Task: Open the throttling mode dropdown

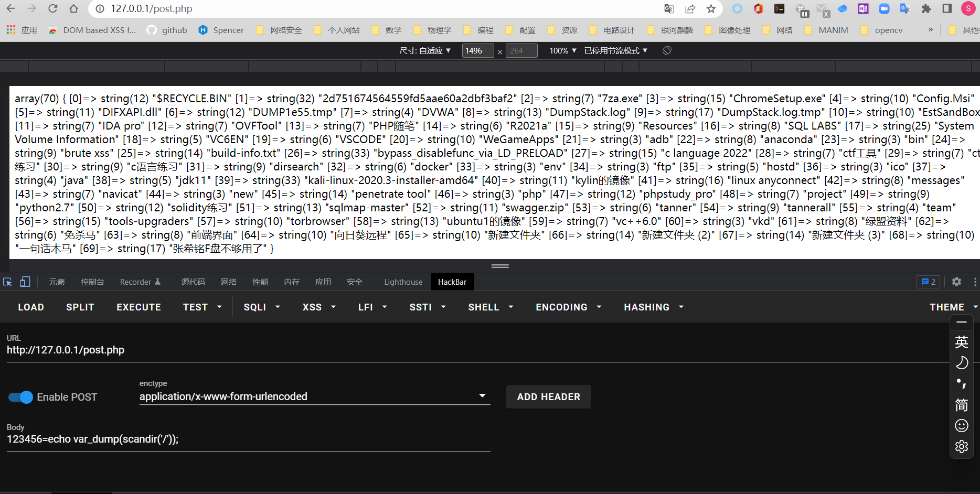Action: (x=616, y=50)
